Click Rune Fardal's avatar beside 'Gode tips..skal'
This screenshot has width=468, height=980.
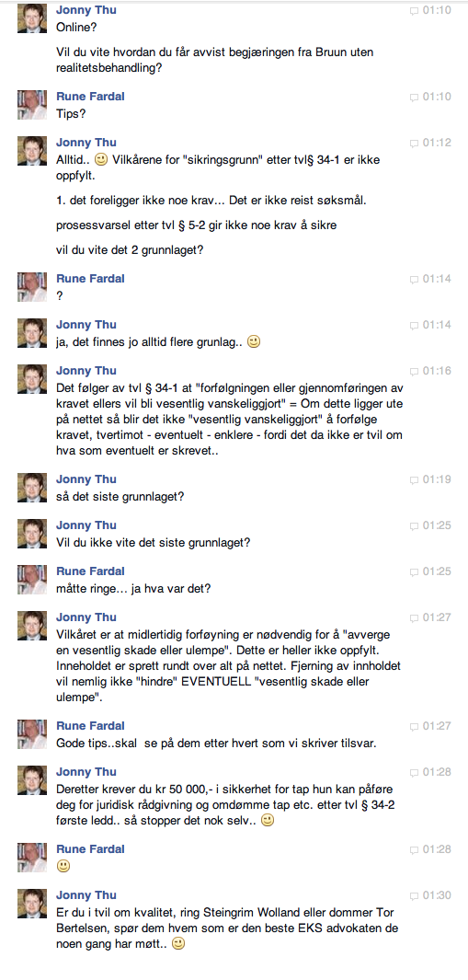click(x=32, y=733)
